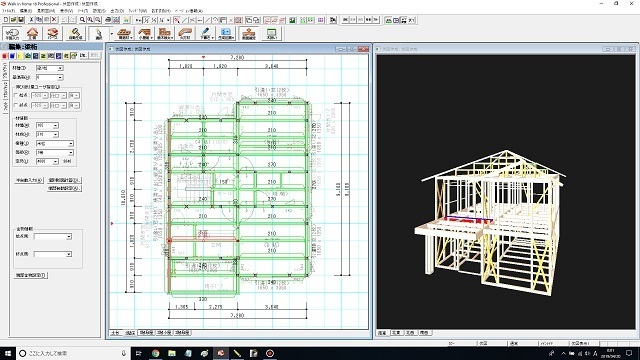The width and height of the screenshot is (640, 360).
Task: Open the パース perspective view tool
Action: 52,33
